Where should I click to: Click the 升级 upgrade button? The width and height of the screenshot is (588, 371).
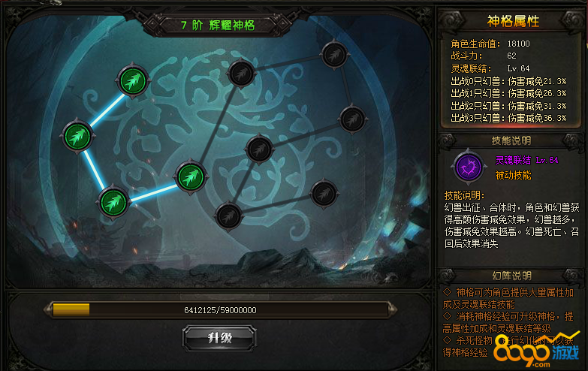pos(220,338)
